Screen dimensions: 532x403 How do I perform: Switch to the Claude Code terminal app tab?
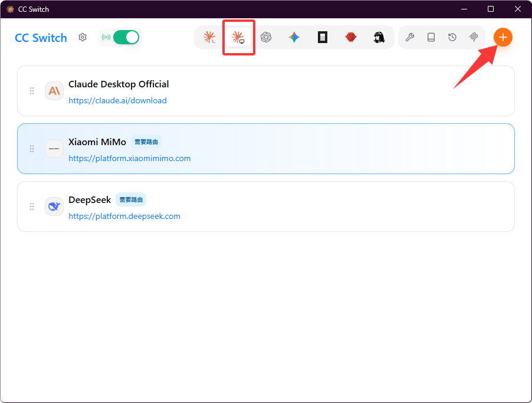coord(209,37)
